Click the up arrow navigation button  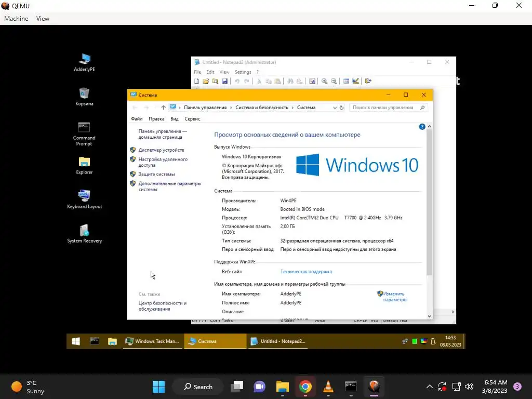pos(163,108)
